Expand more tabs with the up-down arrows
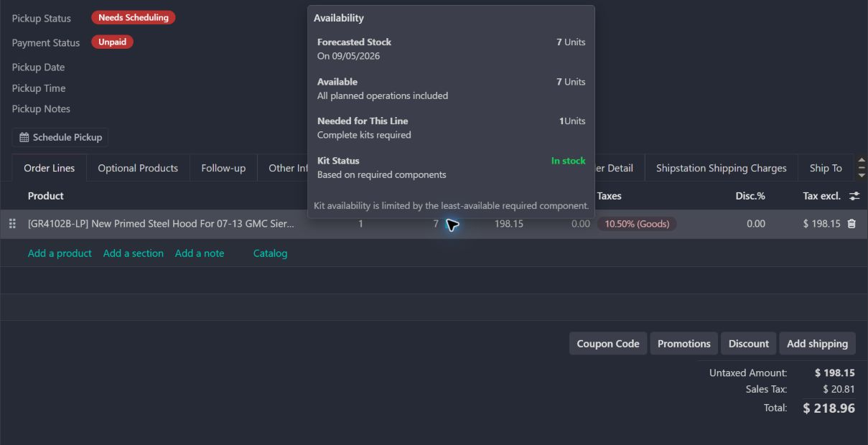Viewport: 868px width, 445px height. pyautogui.click(x=862, y=168)
